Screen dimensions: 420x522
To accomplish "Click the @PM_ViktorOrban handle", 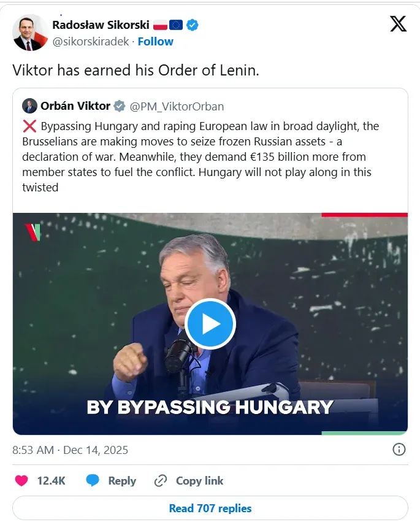I will click(x=177, y=107).
